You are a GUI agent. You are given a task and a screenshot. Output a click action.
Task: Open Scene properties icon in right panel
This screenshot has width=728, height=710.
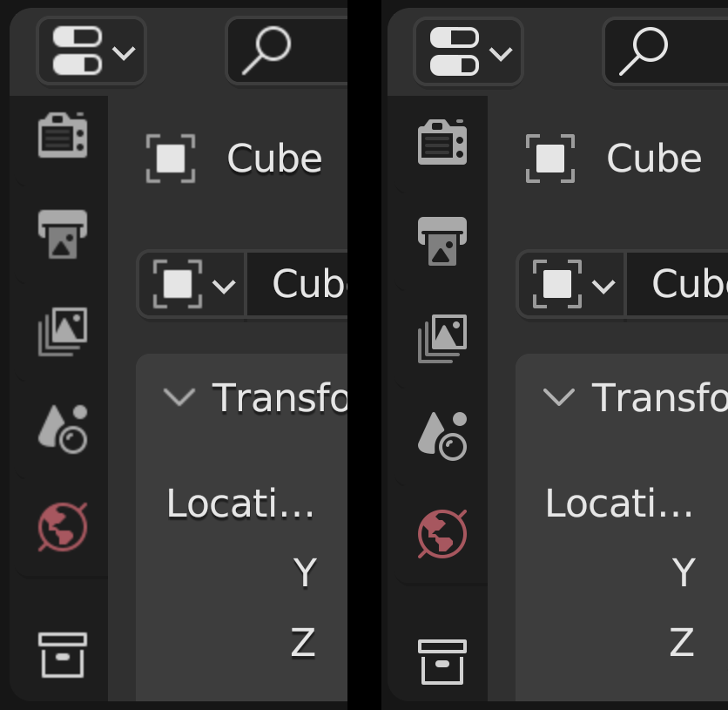coord(442,436)
